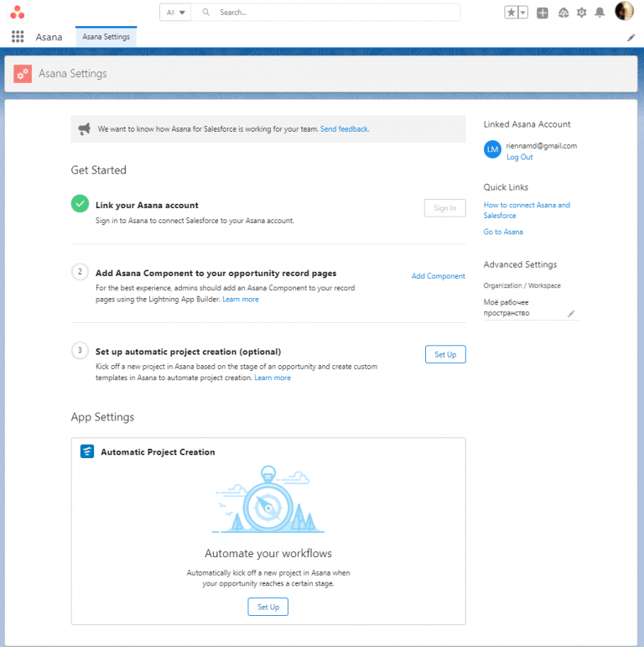
Task: Edit the Organization / Workspace pencil icon
Action: 571,314
